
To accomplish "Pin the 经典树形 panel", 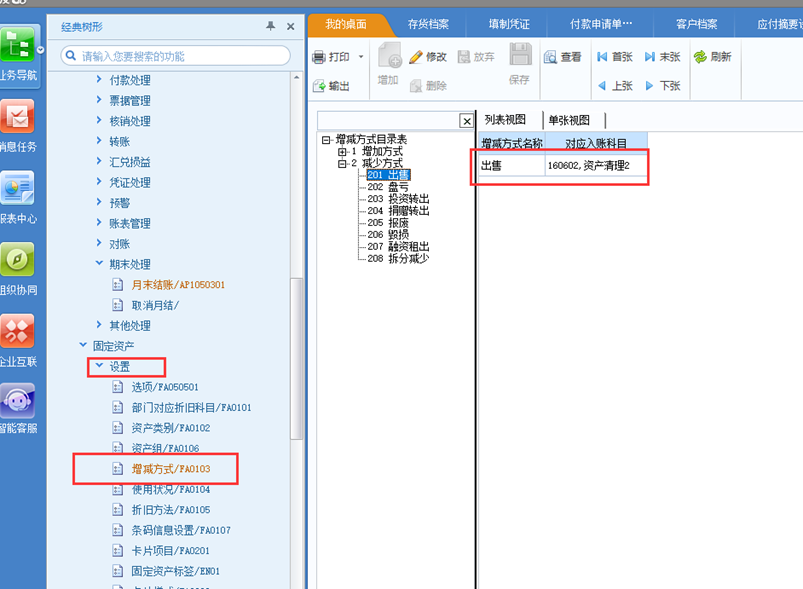I will pos(270,26).
